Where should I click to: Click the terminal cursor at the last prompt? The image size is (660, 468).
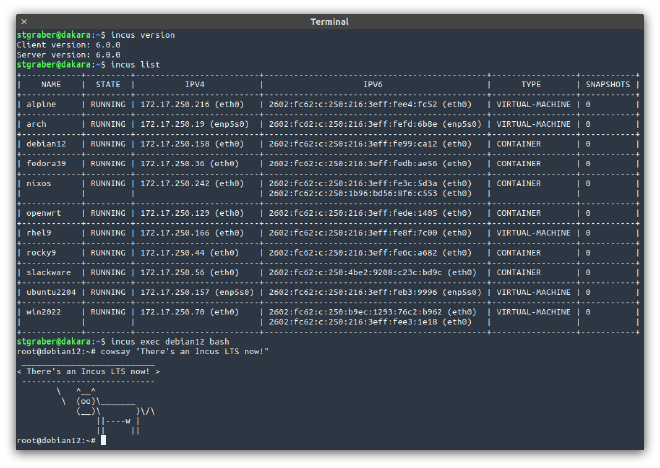[x=103, y=440]
